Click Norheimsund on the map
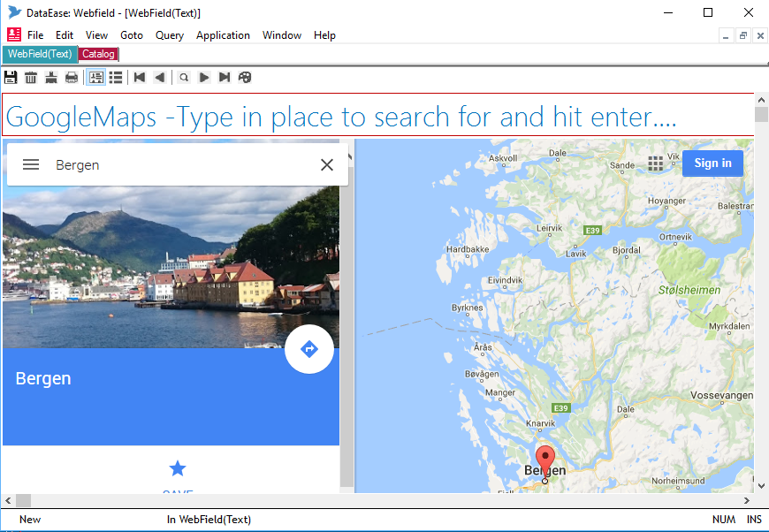 tap(678, 481)
